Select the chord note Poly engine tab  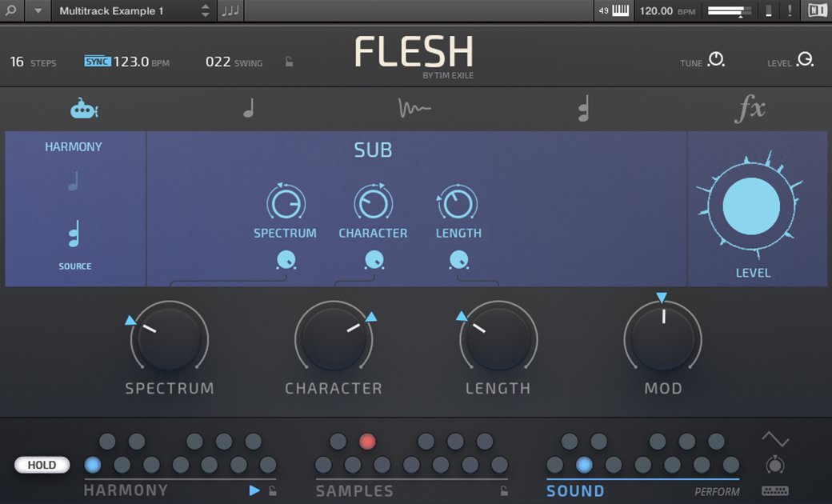click(x=584, y=109)
